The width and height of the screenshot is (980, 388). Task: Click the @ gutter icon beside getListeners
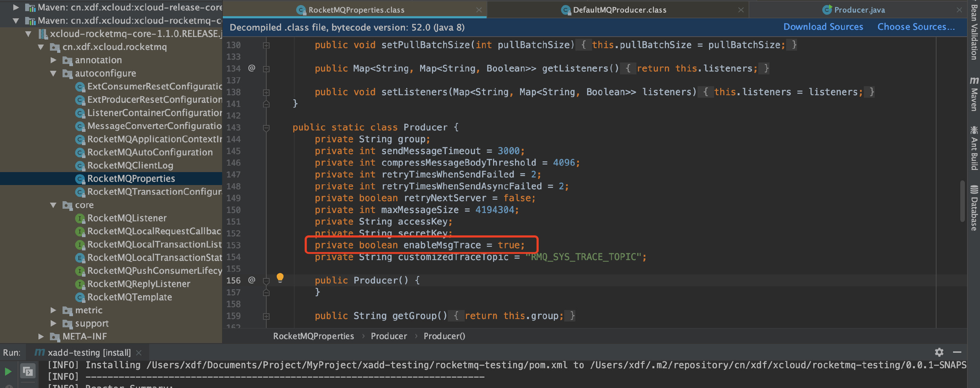[252, 68]
